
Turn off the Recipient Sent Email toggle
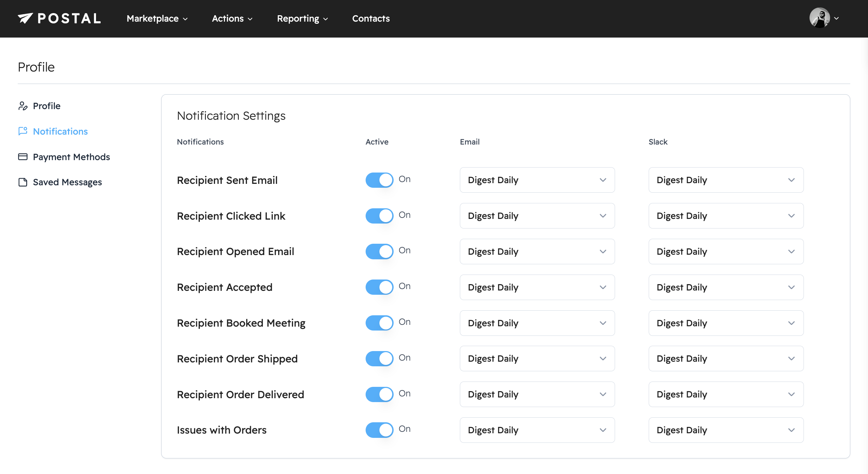(379, 180)
